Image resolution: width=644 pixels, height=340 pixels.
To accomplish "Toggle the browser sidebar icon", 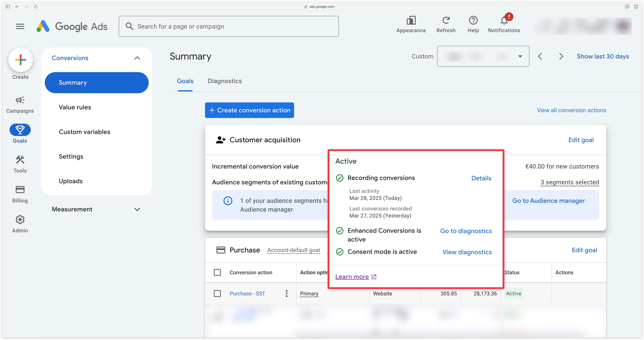I will 8,7.
